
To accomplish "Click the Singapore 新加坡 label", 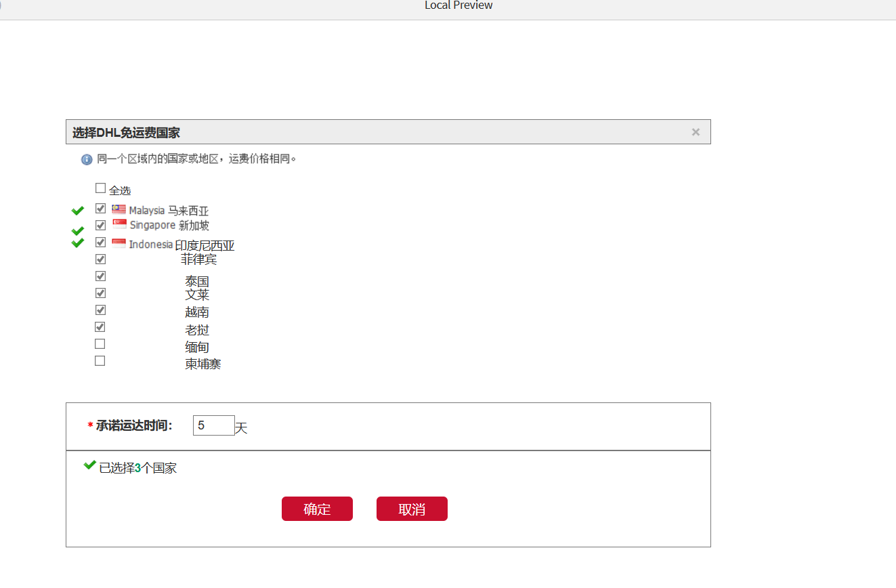I will coord(169,225).
